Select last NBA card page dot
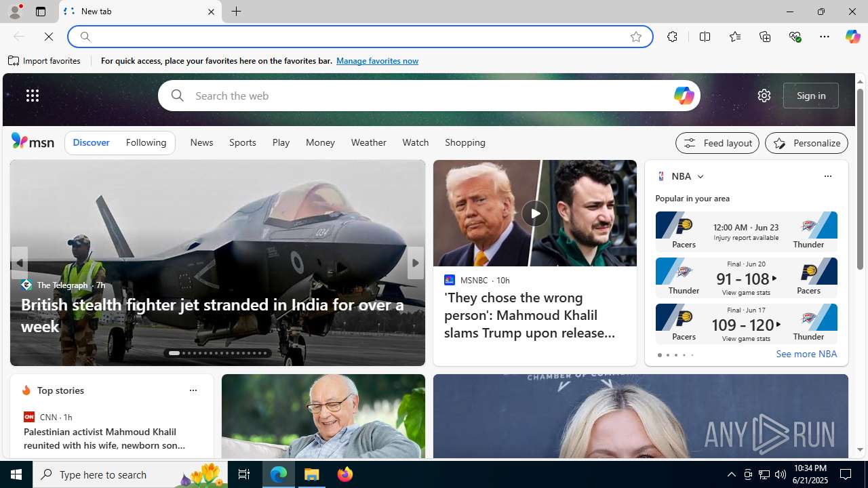868x488 pixels. coord(692,355)
